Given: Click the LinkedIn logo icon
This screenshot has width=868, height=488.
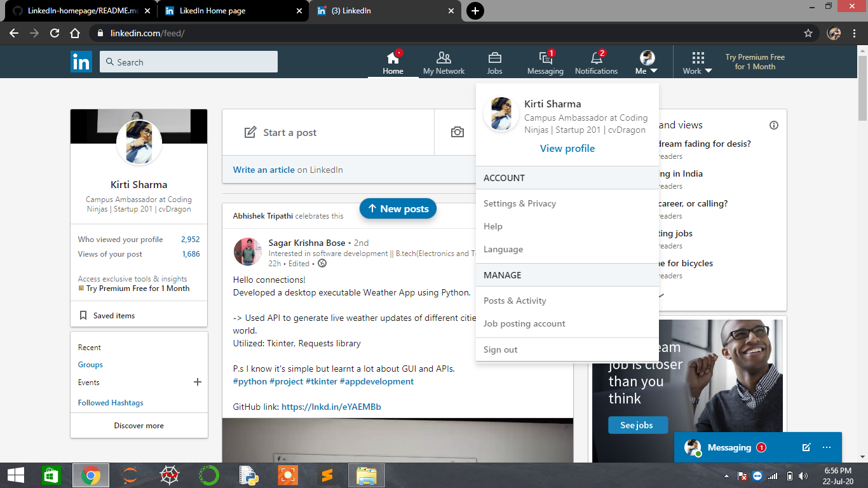Looking at the screenshot, I should (81, 62).
